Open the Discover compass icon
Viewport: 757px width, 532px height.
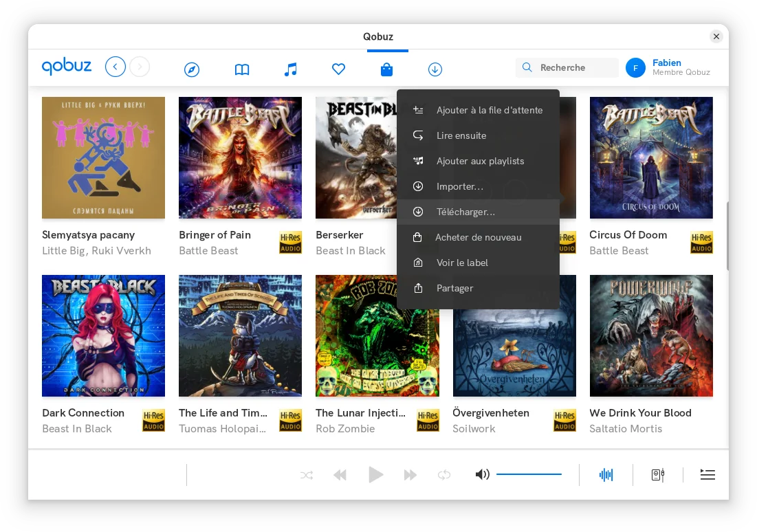[192, 69]
